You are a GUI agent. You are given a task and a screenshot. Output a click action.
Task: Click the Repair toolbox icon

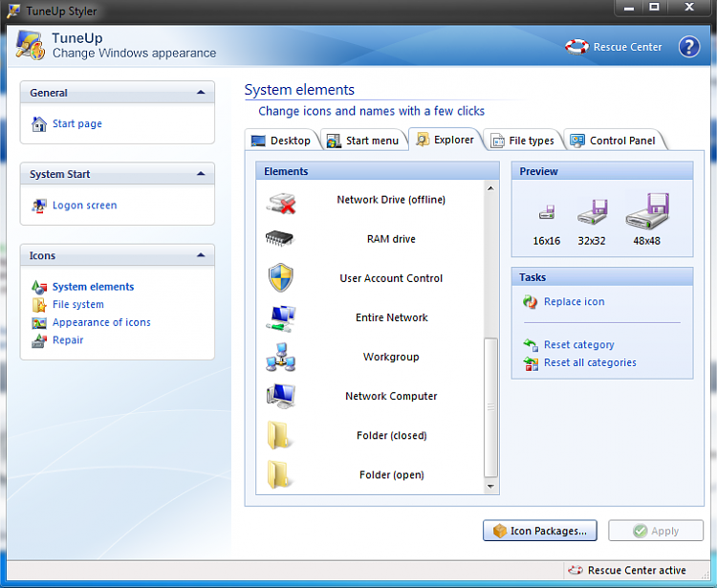click(39, 340)
